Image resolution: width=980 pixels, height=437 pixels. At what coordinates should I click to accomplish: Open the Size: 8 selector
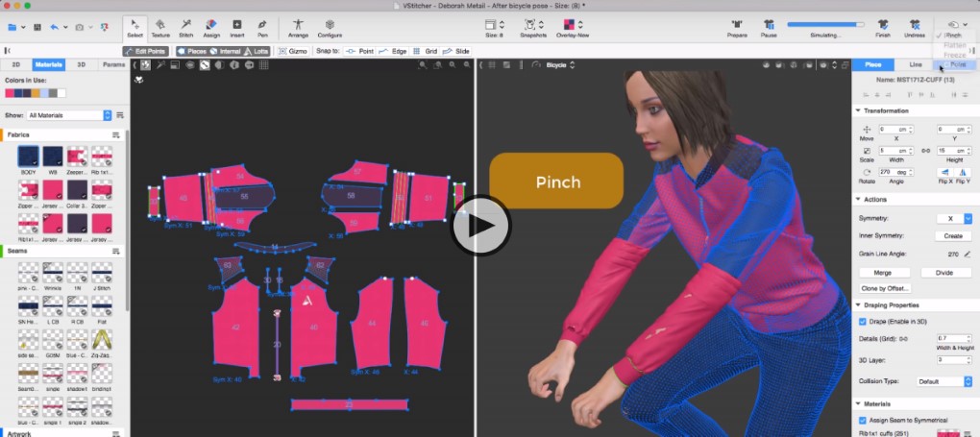pyautogui.click(x=495, y=28)
